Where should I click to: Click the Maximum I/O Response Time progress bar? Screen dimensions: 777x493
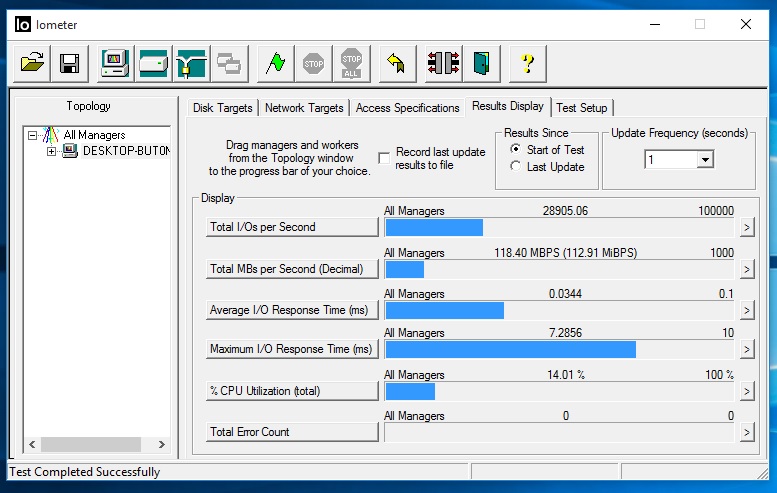(559, 350)
